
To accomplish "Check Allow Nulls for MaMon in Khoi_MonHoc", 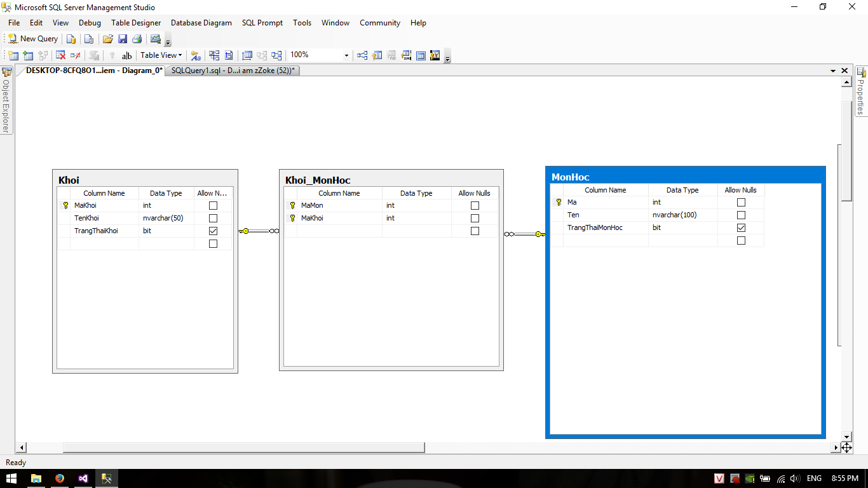I will (x=475, y=205).
